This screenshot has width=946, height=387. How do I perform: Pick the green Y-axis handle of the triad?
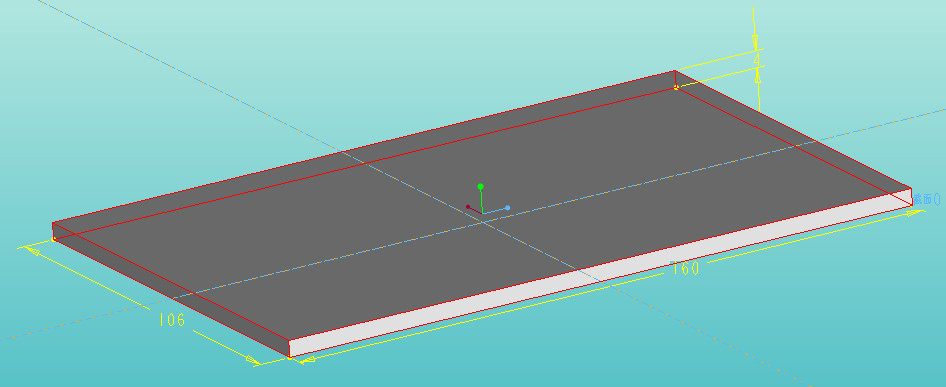point(480,187)
